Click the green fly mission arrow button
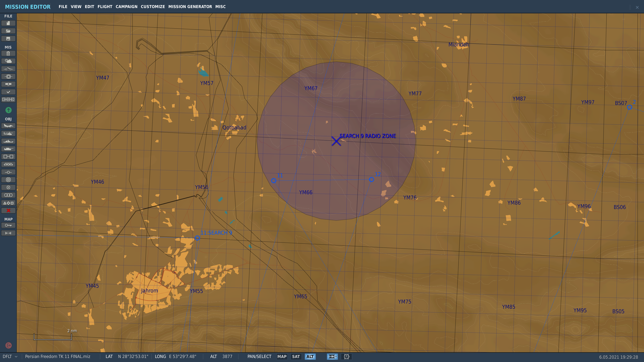The width and height of the screenshot is (644, 362). 8,110
